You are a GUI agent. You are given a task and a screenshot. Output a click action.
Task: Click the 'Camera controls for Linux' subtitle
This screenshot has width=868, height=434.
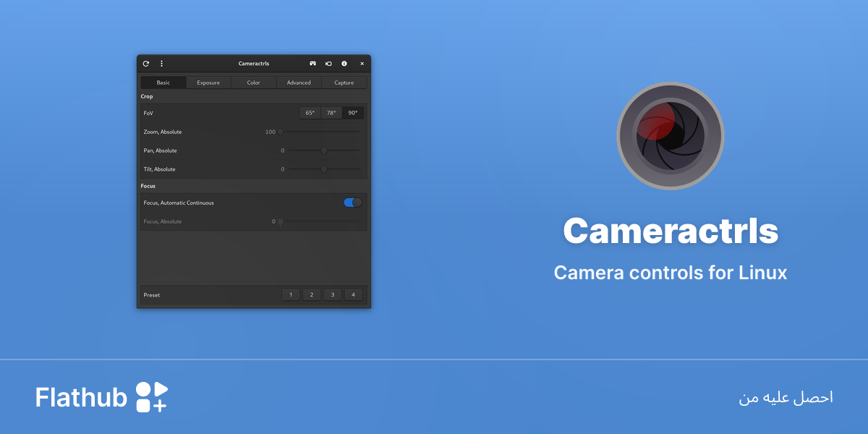(x=671, y=273)
